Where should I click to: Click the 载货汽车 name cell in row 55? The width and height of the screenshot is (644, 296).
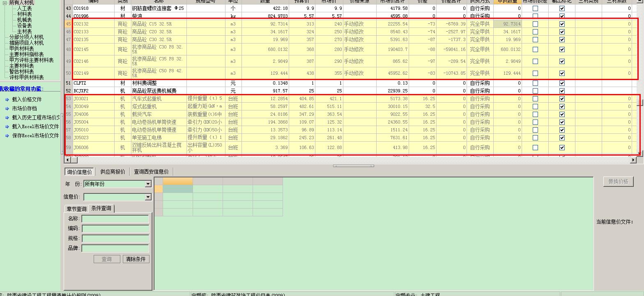(x=159, y=114)
